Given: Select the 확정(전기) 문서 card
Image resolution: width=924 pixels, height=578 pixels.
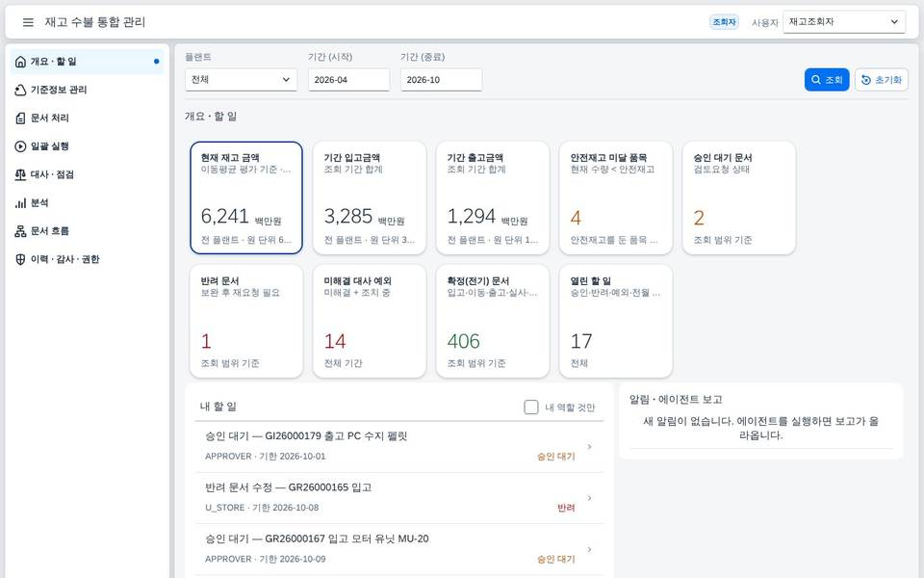Looking at the screenshot, I should tap(493, 321).
